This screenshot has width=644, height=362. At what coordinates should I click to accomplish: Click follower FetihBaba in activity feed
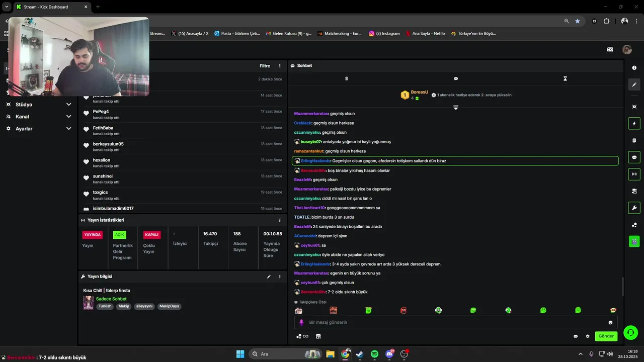(103, 128)
